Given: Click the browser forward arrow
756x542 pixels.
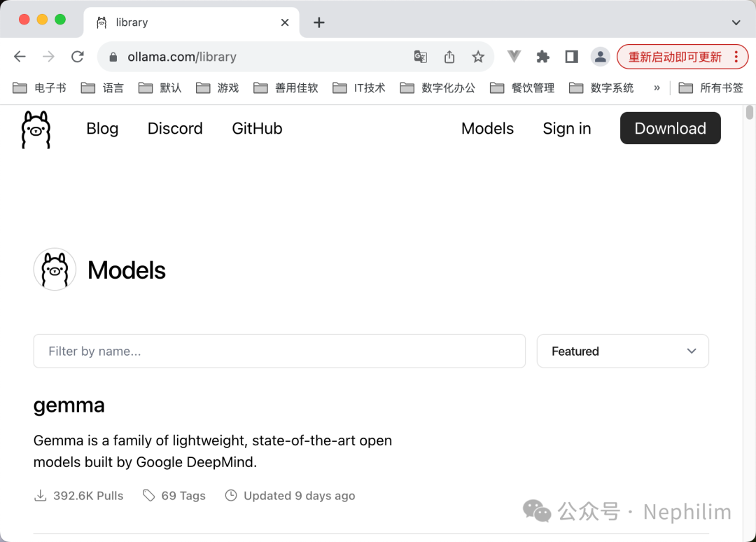Looking at the screenshot, I should coord(48,57).
